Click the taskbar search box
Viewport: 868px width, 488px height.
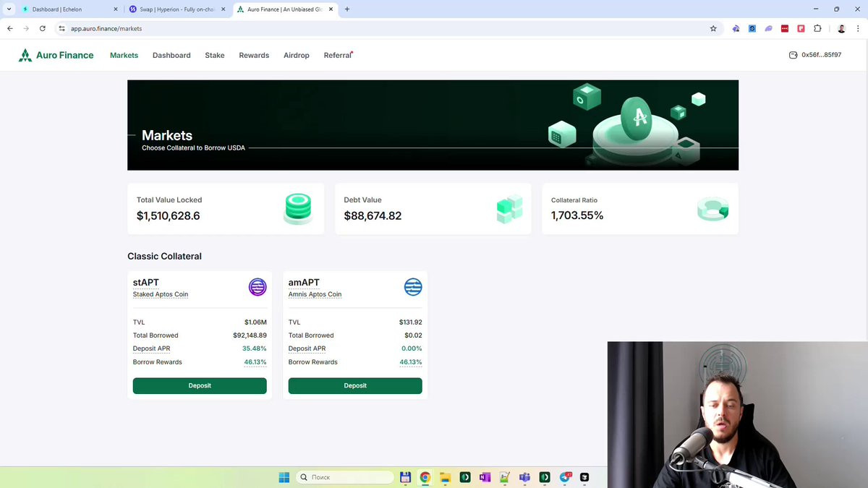pos(346,477)
